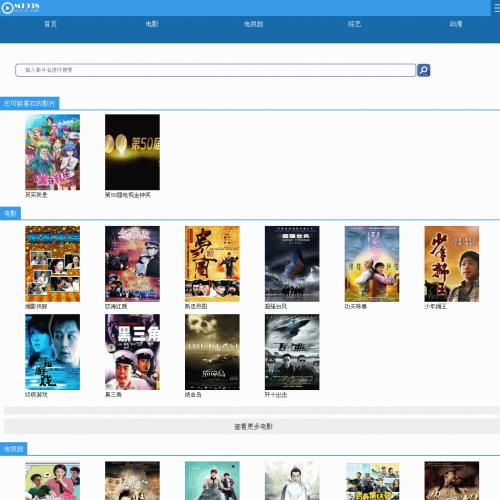500x500 pixels.
Task: Go to the 首页 nav tab
Action: click(x=50, y=24)
